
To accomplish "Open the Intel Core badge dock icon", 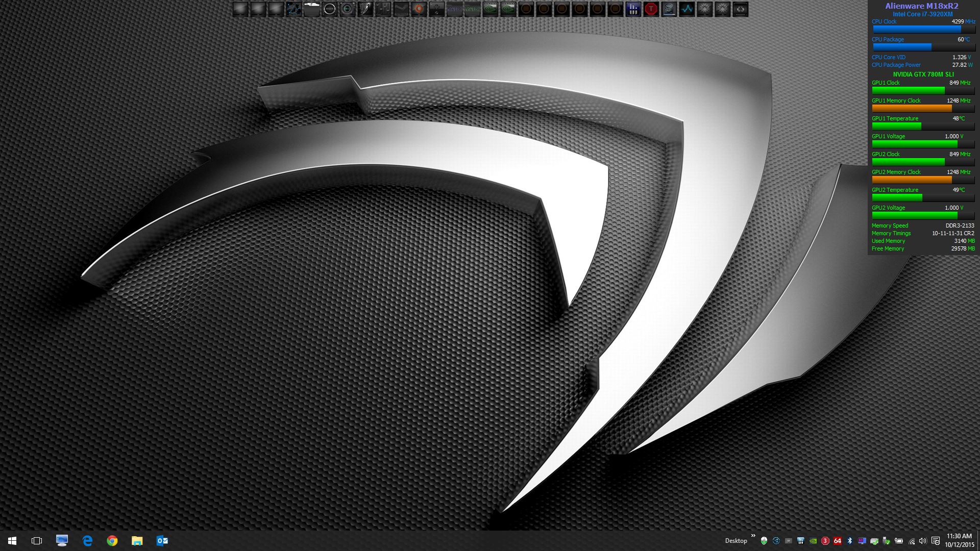I will [x=669, y=9].
